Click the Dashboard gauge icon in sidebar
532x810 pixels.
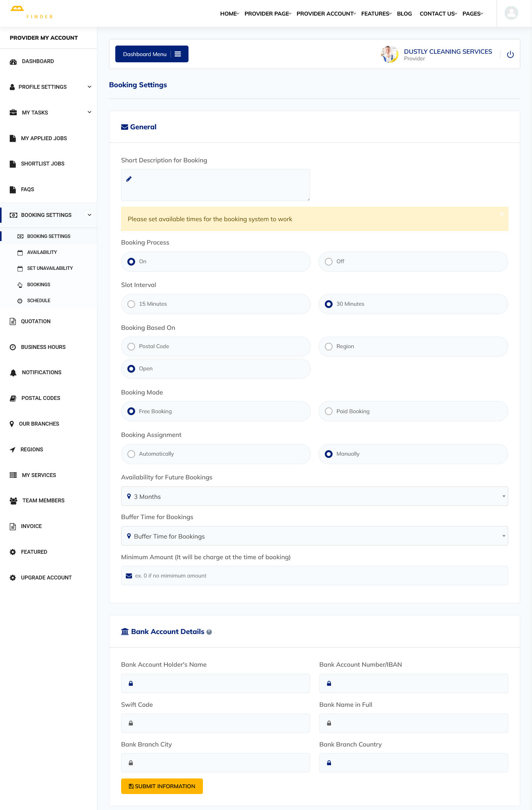13,62
